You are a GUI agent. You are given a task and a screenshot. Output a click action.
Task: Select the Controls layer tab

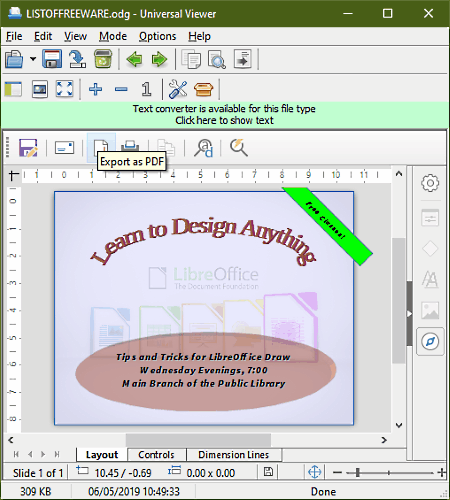(x=156, y=455)
